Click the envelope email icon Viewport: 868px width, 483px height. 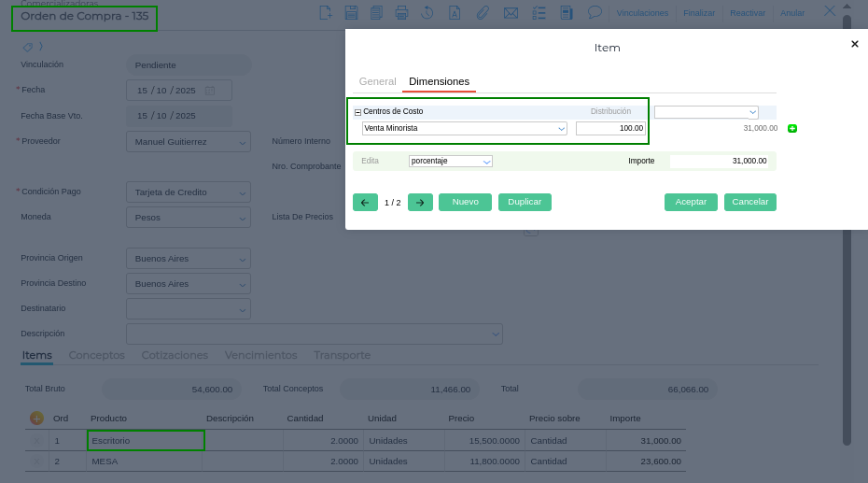click(x=511, y=13)
